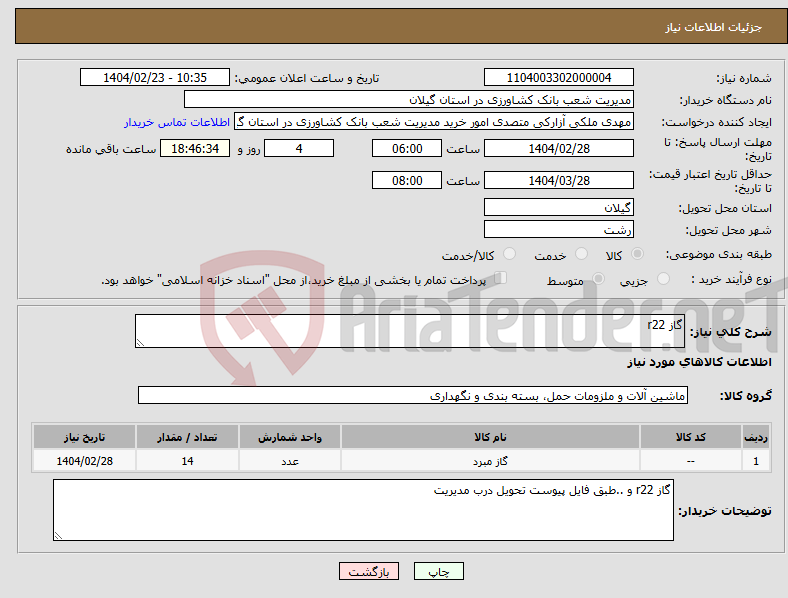788x598 pixels.
Task: Click the buyer notes text area
Action: 363,510
